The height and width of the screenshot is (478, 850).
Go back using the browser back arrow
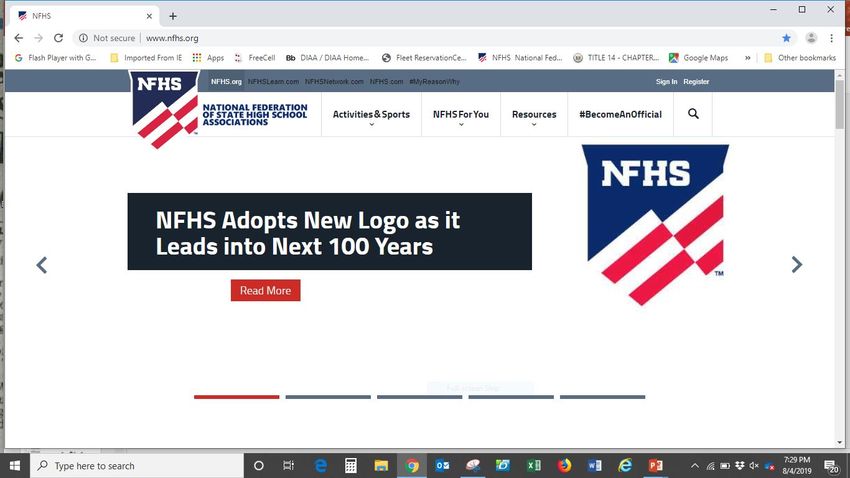click(19, 38)
